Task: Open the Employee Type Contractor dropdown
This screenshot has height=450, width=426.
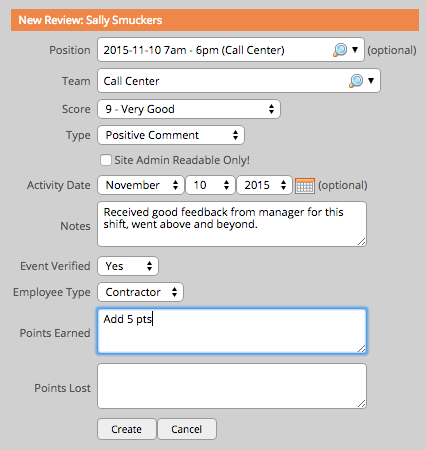Action: 140,292
